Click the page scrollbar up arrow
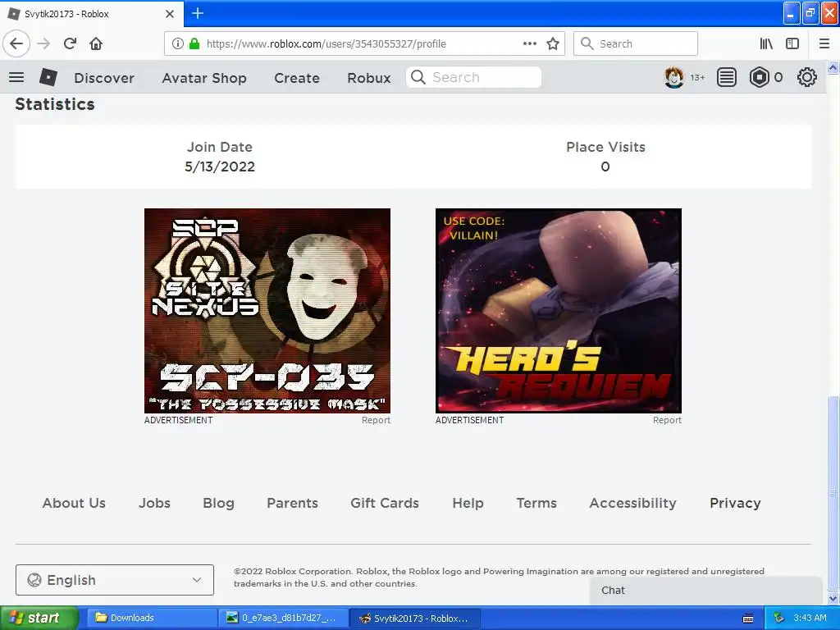840x630 pixels. (833, 68)
